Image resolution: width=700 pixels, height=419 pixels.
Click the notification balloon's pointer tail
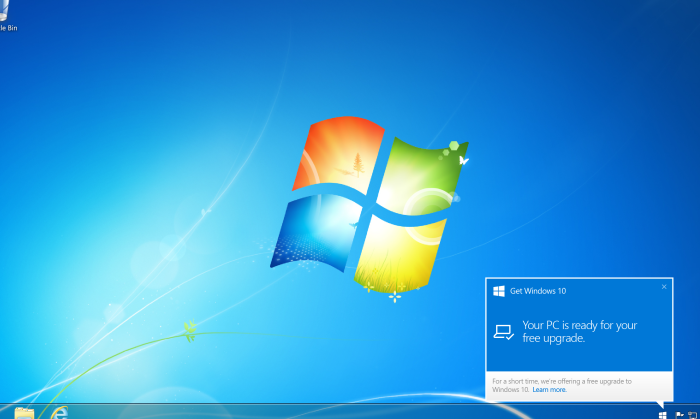pos(661,404)
